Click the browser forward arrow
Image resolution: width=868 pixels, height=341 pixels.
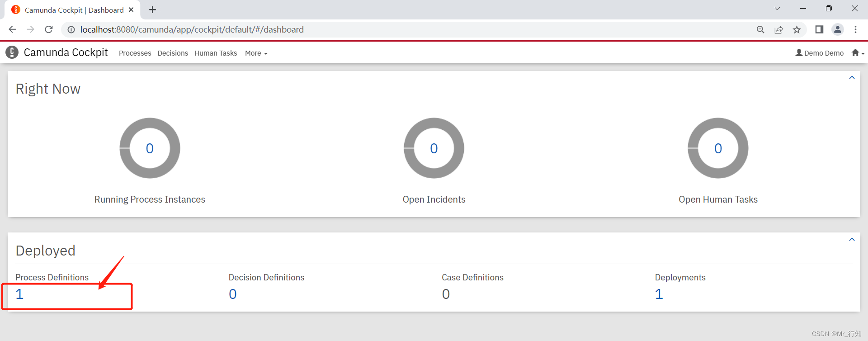tap(30, 29)
